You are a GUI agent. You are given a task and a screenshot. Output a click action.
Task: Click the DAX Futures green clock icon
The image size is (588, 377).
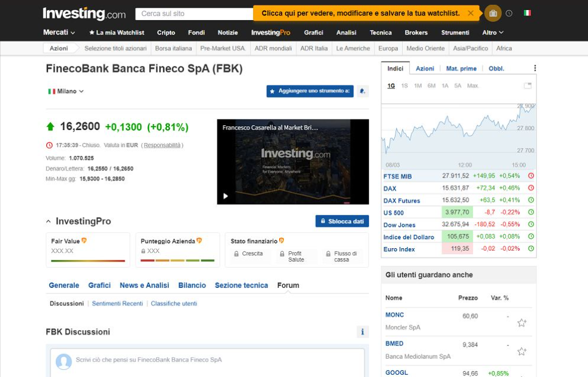pos(531,200)
